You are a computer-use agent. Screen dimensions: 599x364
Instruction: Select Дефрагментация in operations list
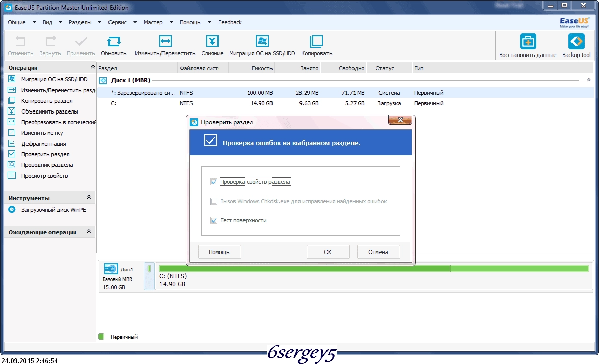44,144
